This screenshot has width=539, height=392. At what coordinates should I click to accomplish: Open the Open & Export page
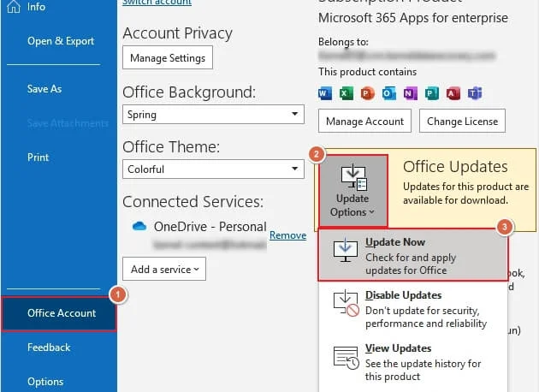click(x=61, y=41)
